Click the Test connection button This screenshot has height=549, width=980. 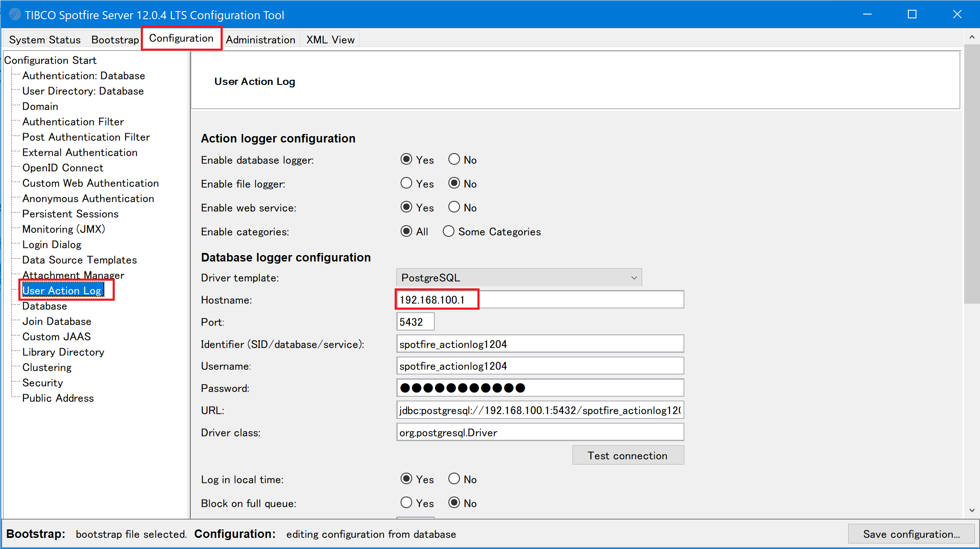coord(628,455)
